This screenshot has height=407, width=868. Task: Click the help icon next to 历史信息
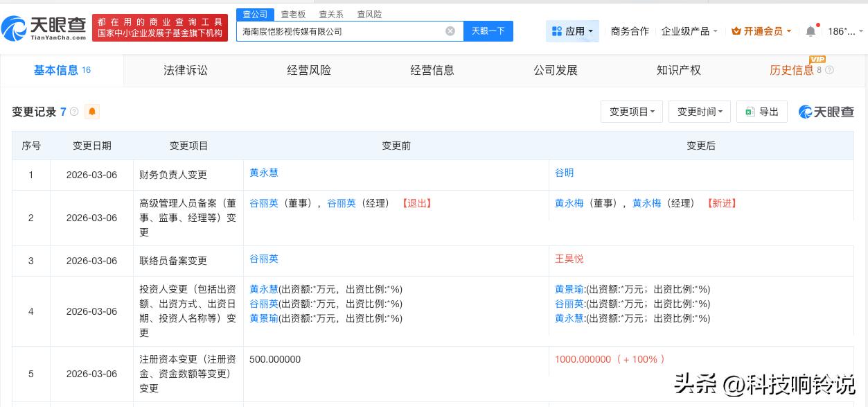[829, 71]
